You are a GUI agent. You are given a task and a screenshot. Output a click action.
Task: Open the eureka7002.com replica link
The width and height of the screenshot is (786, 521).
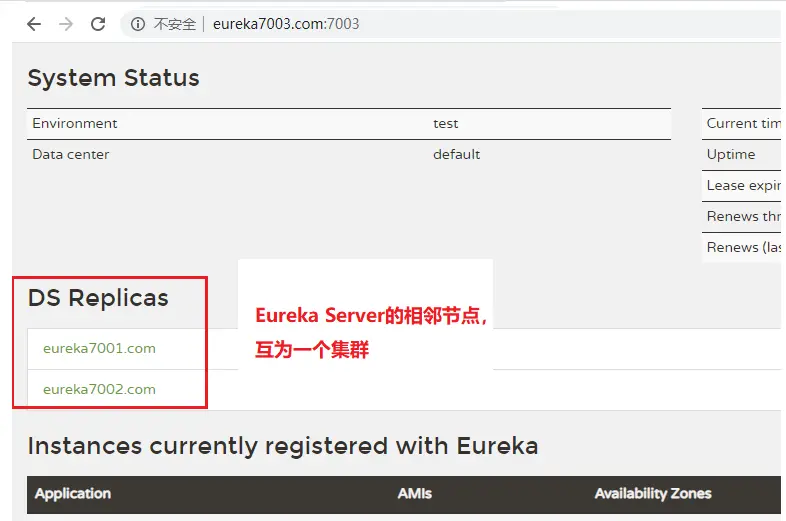(x=99, y=390)
